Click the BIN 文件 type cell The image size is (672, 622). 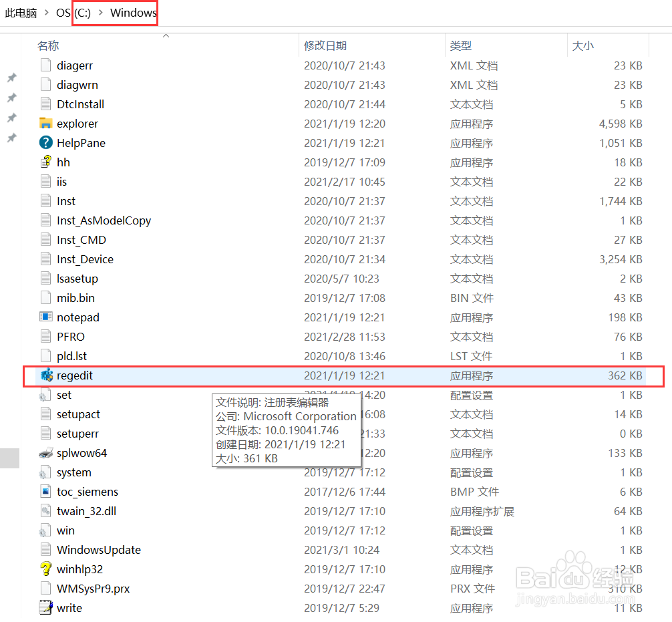(472, 297)
